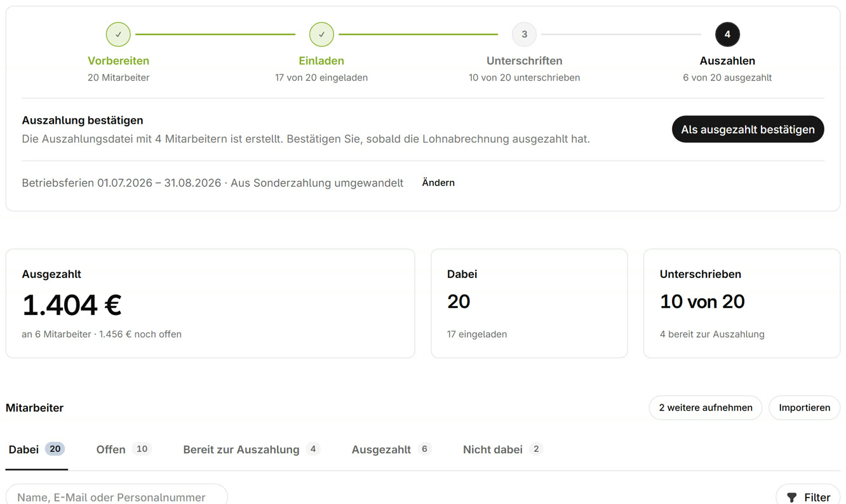Select step 4 Auszahlen circle
The image size is (846, 504).
click(727, 34)
